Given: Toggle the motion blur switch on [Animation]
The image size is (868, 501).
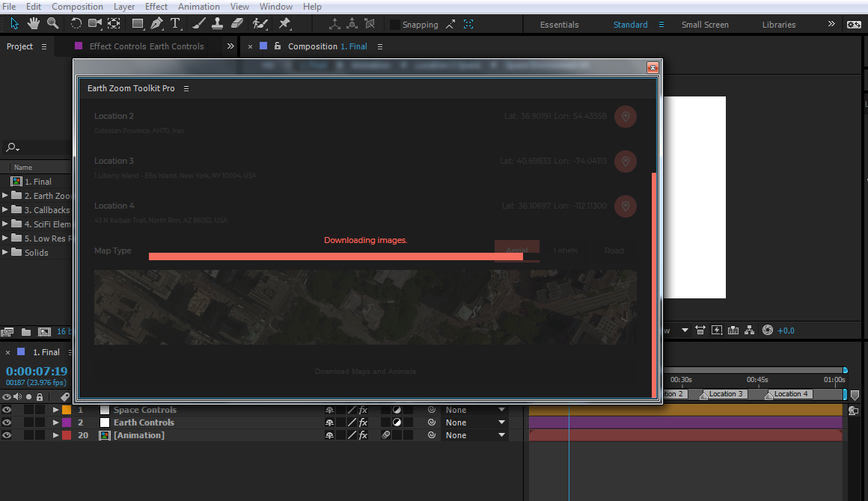Looking at the screenshot, I should point(386,435).
